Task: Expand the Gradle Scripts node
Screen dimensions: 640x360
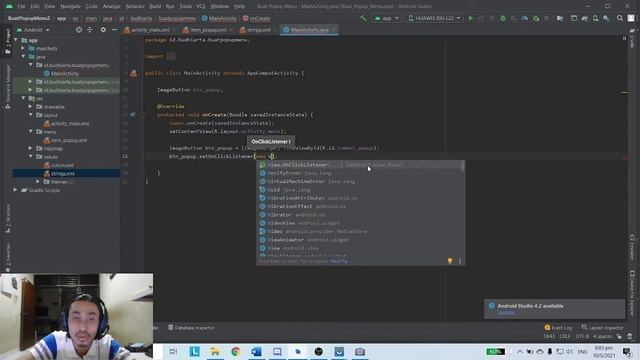Action: (x=16, y=190)
